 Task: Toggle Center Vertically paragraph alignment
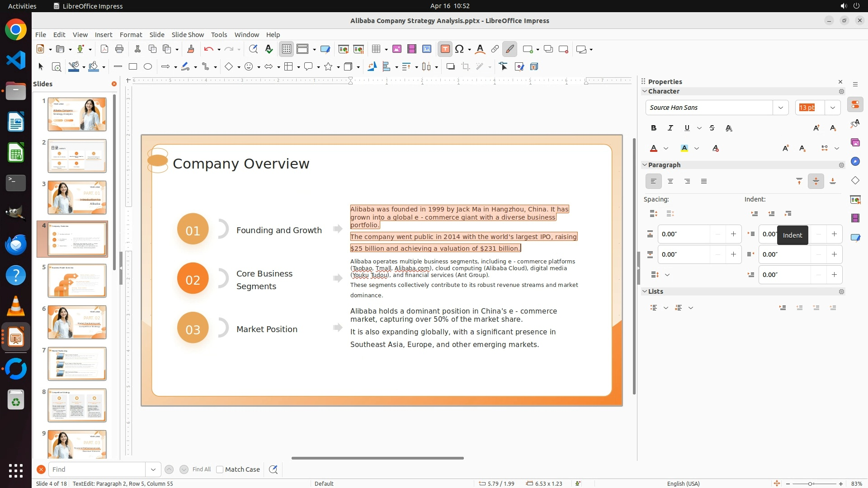click(x=816, y=181)
